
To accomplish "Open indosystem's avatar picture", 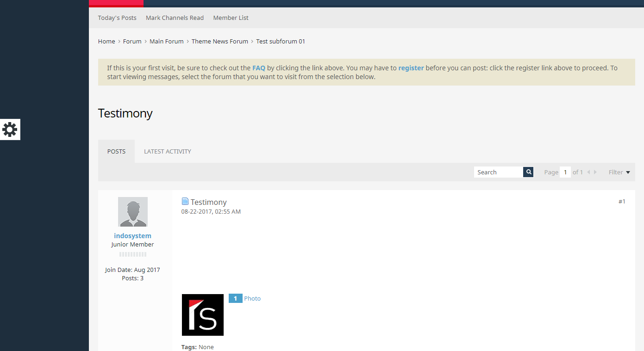I will click(x=133, y=212).
